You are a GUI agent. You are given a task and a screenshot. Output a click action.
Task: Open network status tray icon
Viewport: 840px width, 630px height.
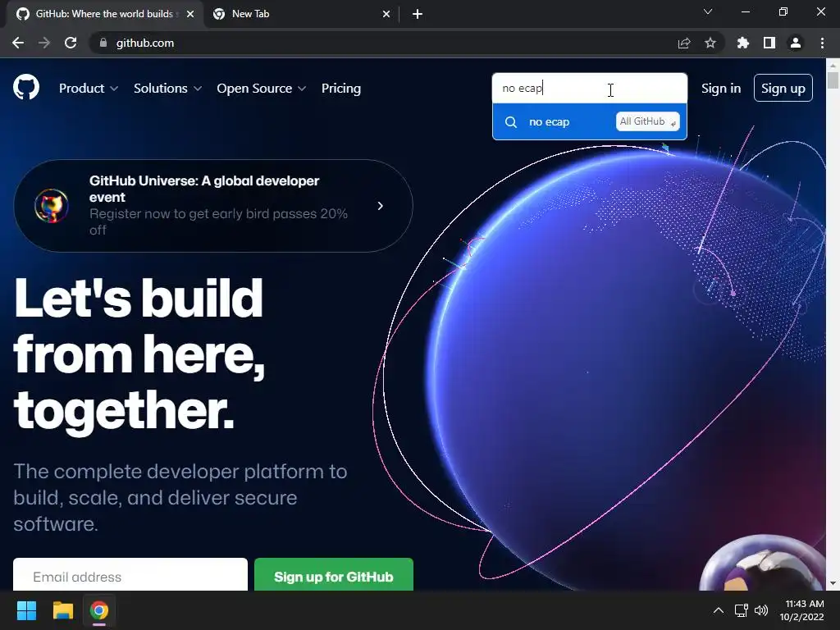[742, 610]
